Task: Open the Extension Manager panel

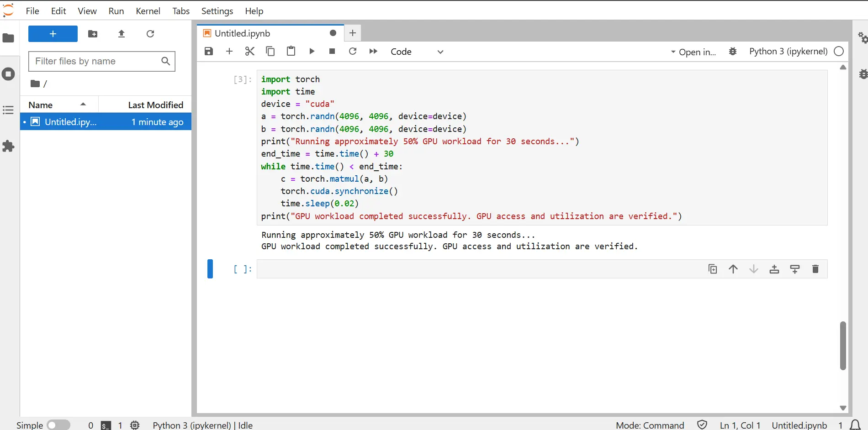Action: coord(8,146)
